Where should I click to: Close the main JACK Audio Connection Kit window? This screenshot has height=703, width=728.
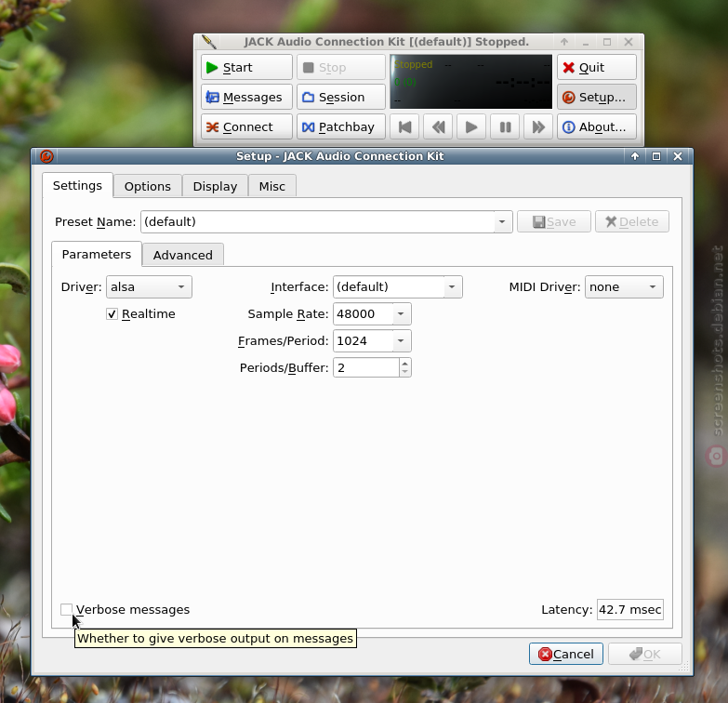click(629, 42)
